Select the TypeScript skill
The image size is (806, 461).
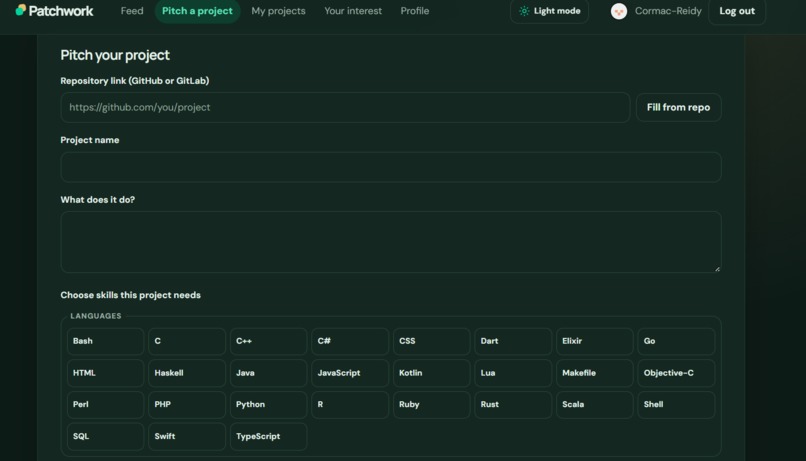268,436
